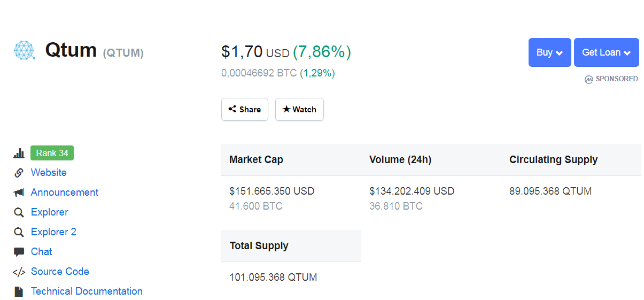
Task: Click the code brackets Source Code icon
Action: pos(19,272)
